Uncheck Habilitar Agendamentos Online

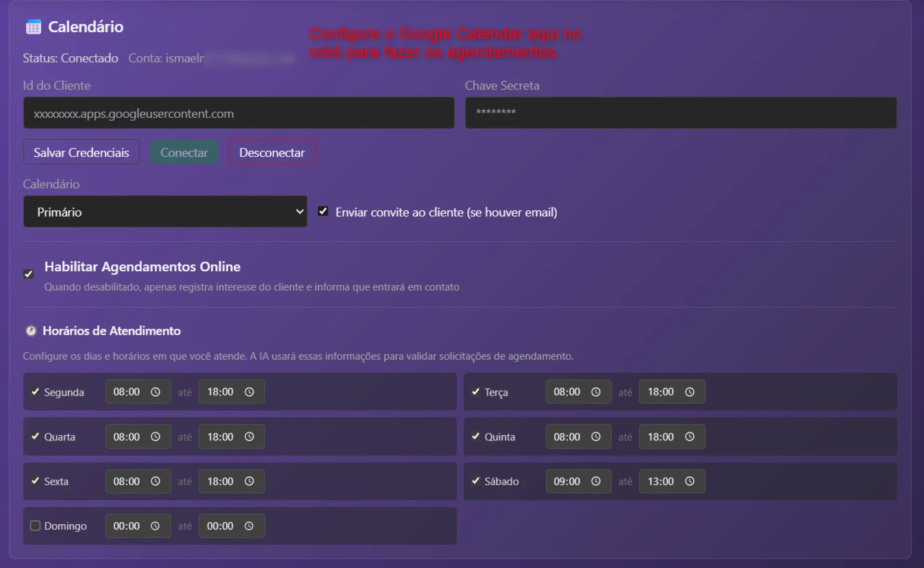[28, 274]
